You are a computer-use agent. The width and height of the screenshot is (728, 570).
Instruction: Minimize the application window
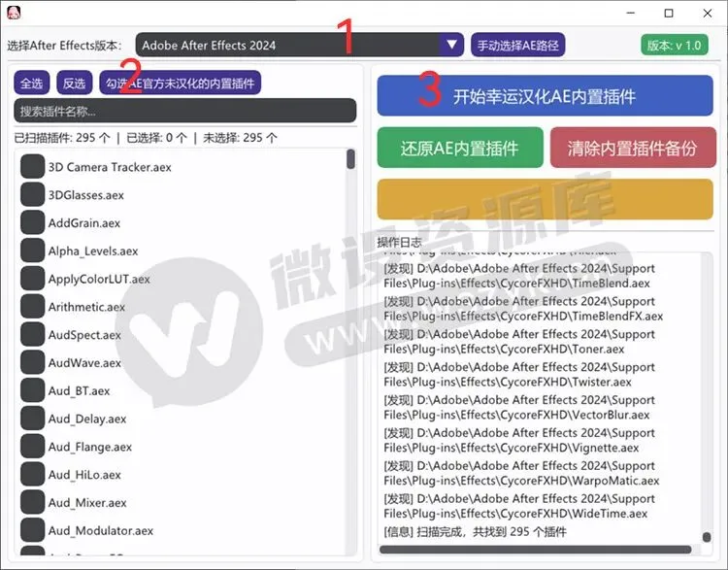(631, 13)
